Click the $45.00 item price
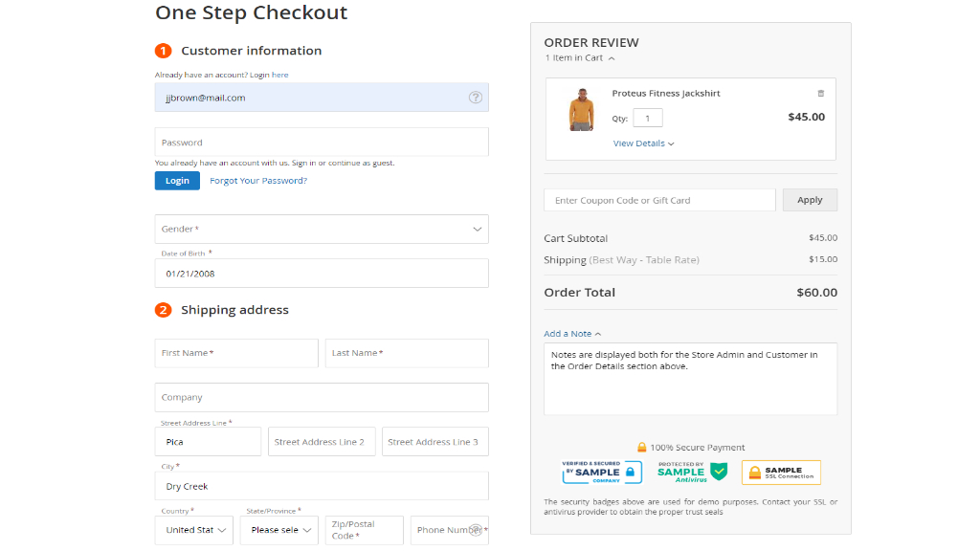 [x=806, y=117]
